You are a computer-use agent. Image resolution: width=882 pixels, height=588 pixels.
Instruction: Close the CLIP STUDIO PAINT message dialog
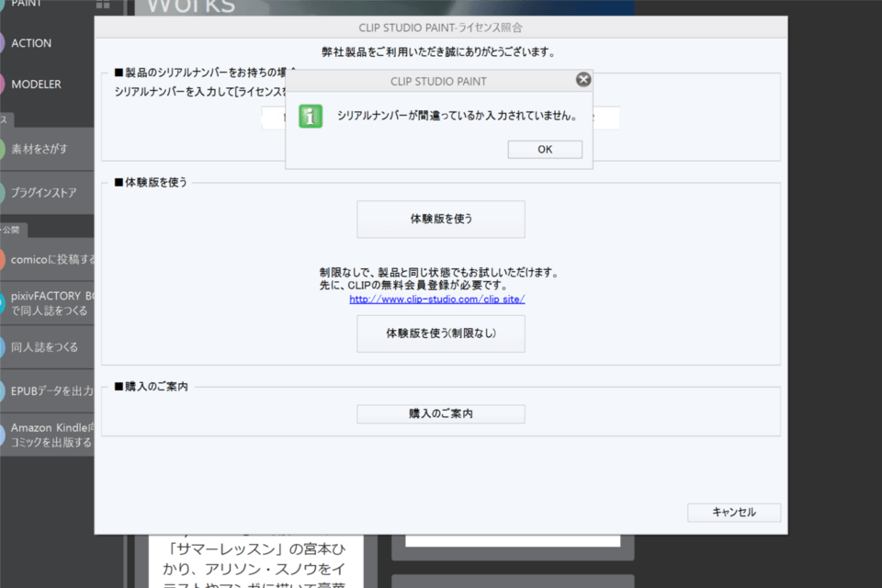point(583,79)
